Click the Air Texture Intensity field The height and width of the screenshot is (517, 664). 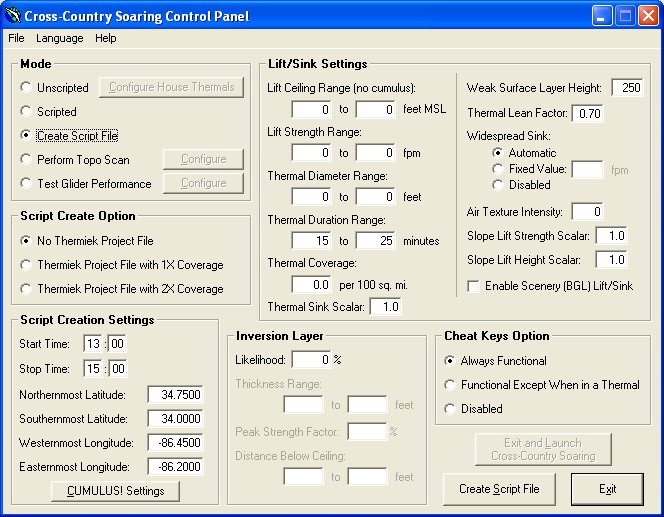pos(587,212)
